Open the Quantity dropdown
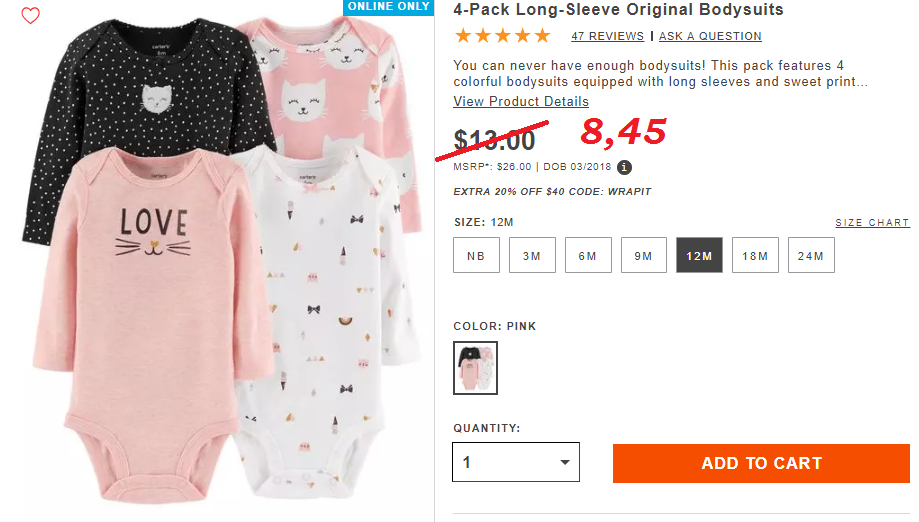Viewport: 919px width, 522px height. click(516, 462)
